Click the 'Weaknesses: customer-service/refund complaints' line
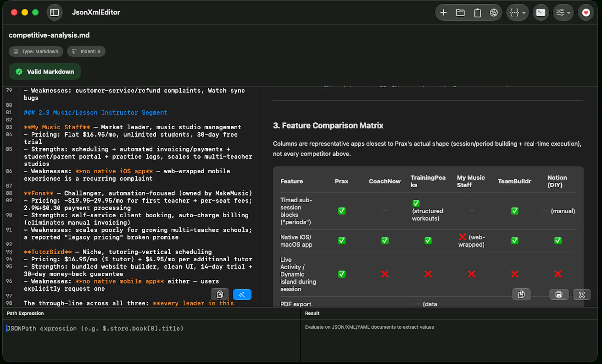The width and height of the screenshot is (602, 364). point(134,94)
